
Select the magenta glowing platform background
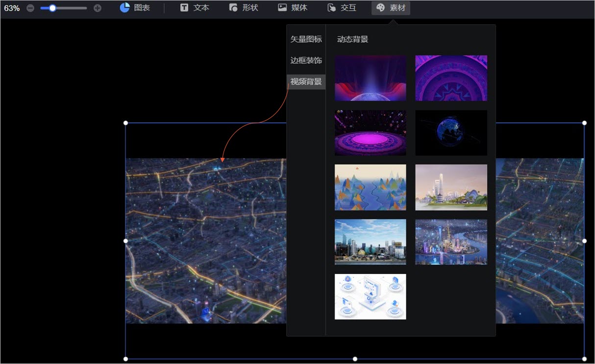click(x=370, y=133)
